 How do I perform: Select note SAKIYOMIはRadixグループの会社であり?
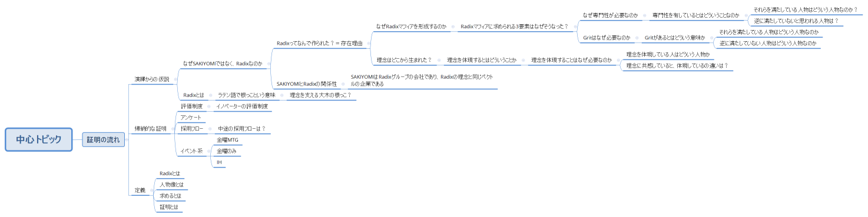(x=423, y=81)
